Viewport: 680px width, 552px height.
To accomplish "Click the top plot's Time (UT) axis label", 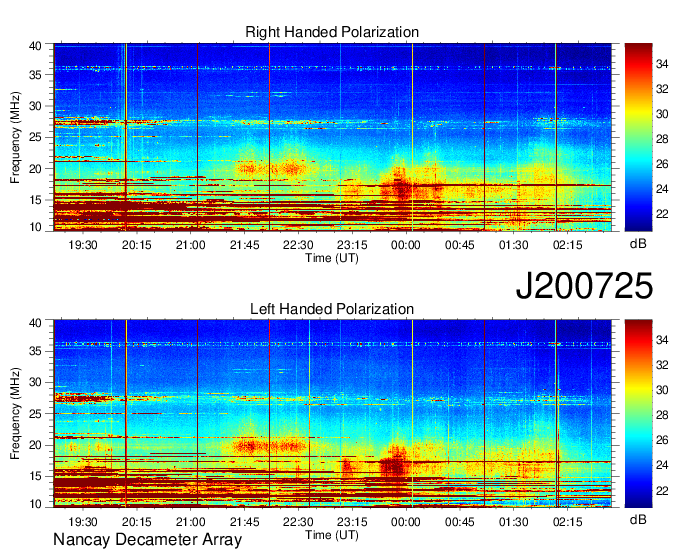I will click(332, 258).
